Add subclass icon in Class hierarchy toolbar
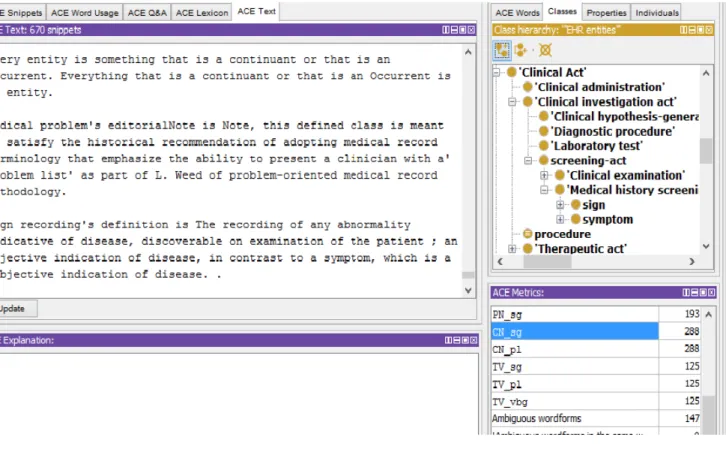 [x=502, y=50]
